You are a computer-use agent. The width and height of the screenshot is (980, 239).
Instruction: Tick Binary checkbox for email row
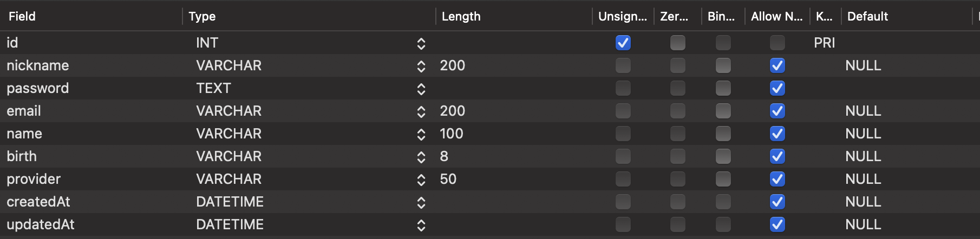click(723, 111)
